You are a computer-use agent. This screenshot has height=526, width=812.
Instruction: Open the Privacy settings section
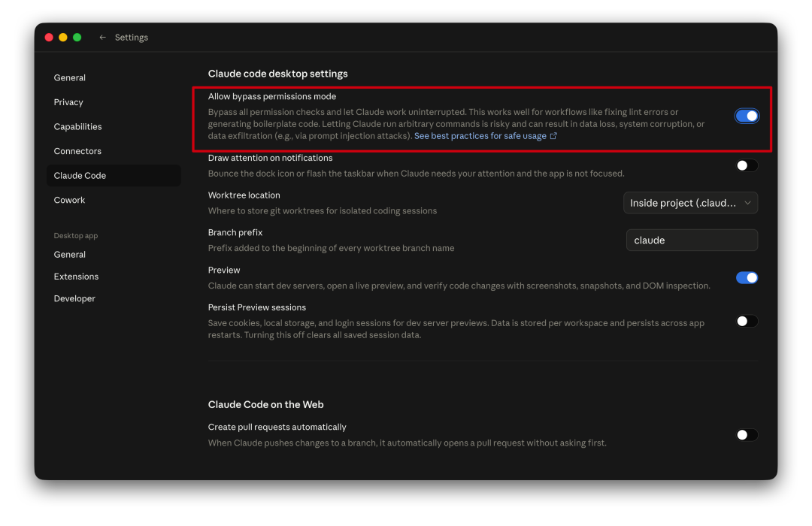tap(68, 102)
